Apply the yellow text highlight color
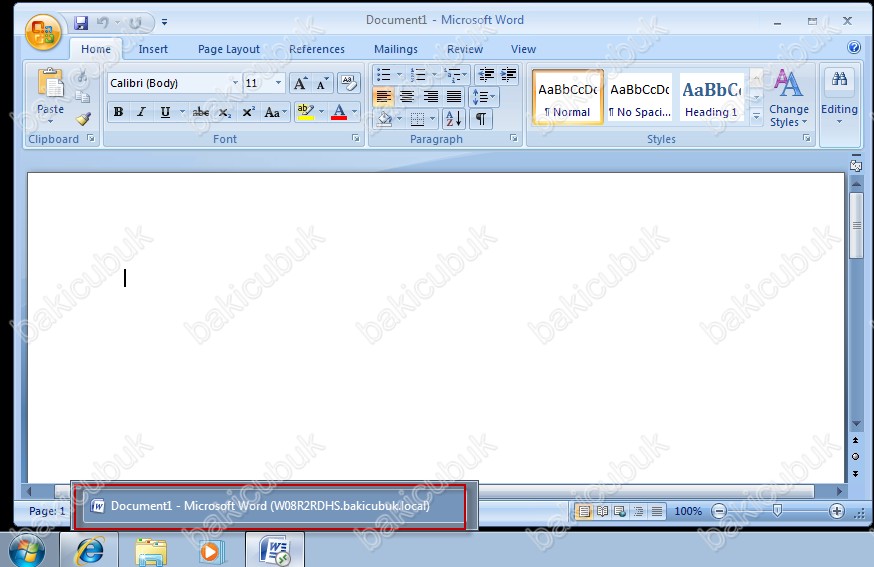 tap(305, 112)
